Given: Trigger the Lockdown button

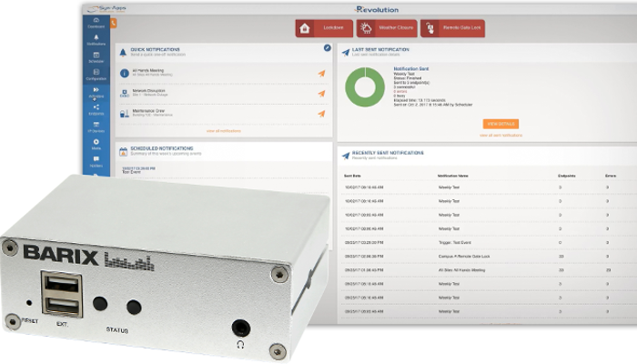Looking at the screenshot, I should 324,28.
